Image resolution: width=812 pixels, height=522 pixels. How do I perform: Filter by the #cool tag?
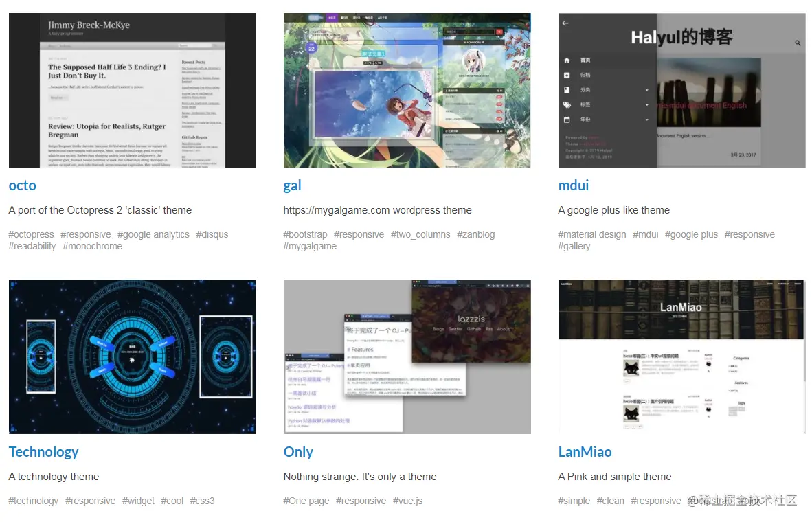pyautogui.click(x=172, y=501)
